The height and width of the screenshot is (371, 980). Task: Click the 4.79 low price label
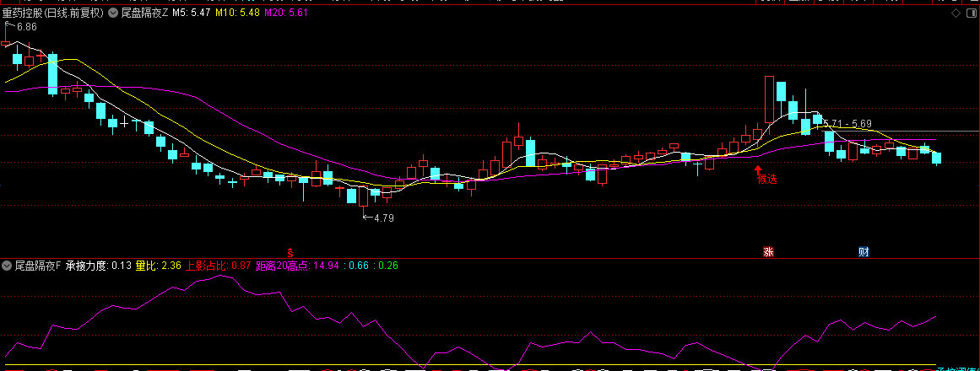point(384,218)
